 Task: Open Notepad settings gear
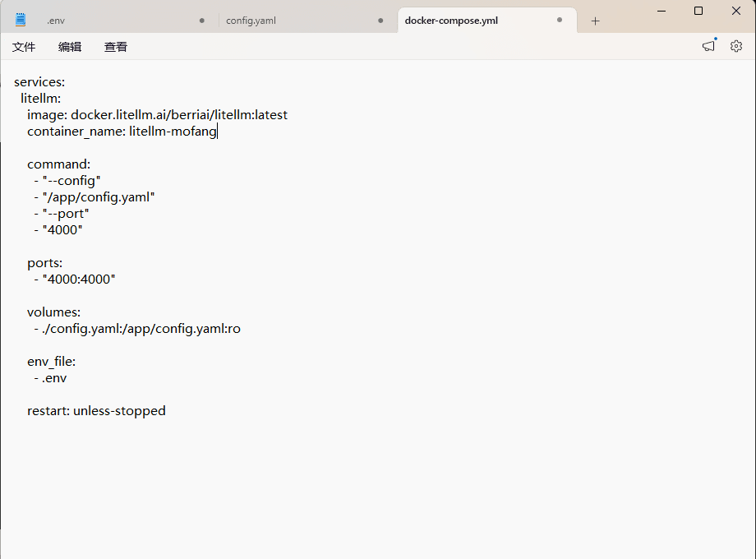(x=735, y=46)
